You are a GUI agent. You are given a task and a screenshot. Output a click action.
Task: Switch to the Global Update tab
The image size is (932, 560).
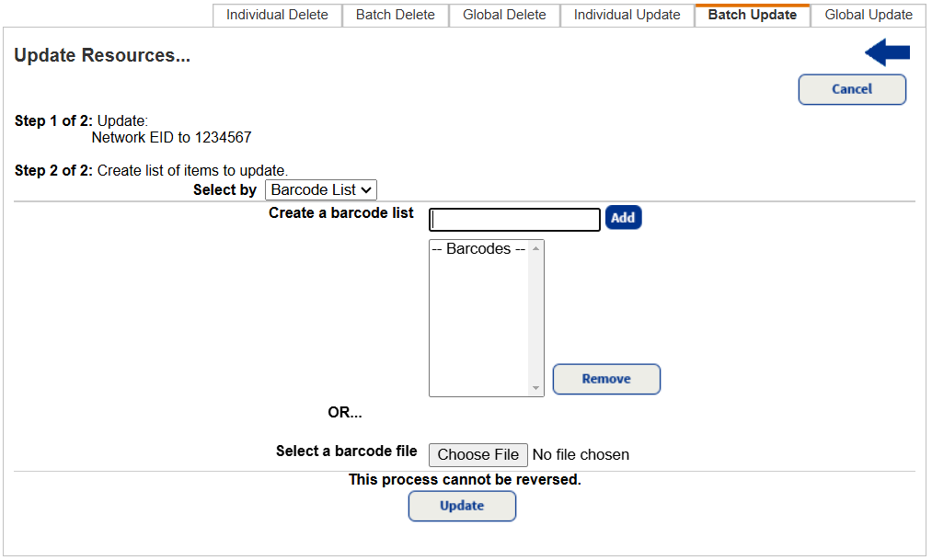[x=869, y=15]
